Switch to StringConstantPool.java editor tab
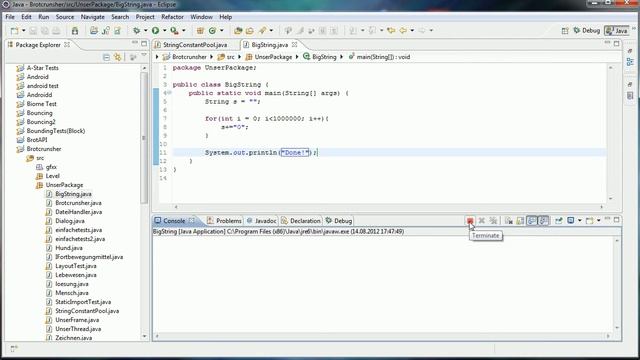640x360 pixels. coord(194,44)
